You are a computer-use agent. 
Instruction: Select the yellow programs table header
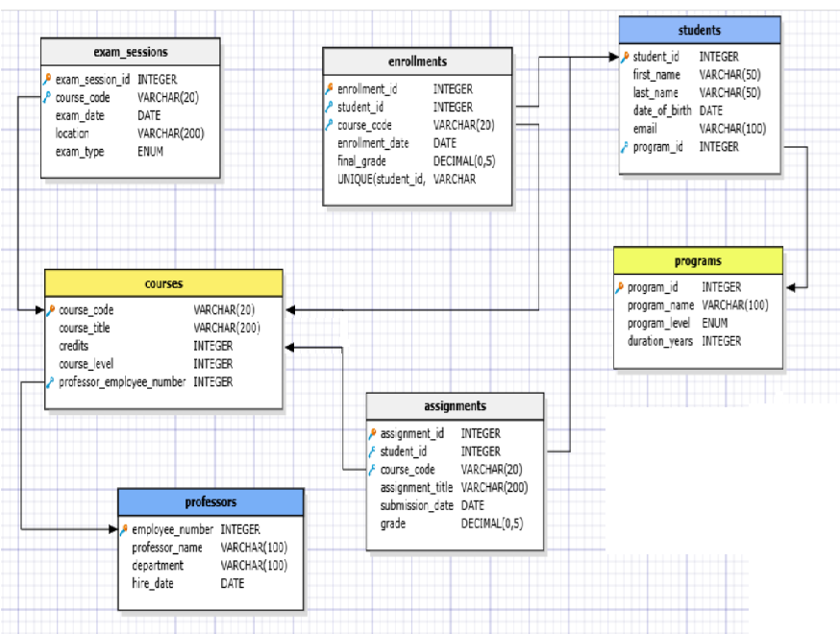click(x=698, y=260)
